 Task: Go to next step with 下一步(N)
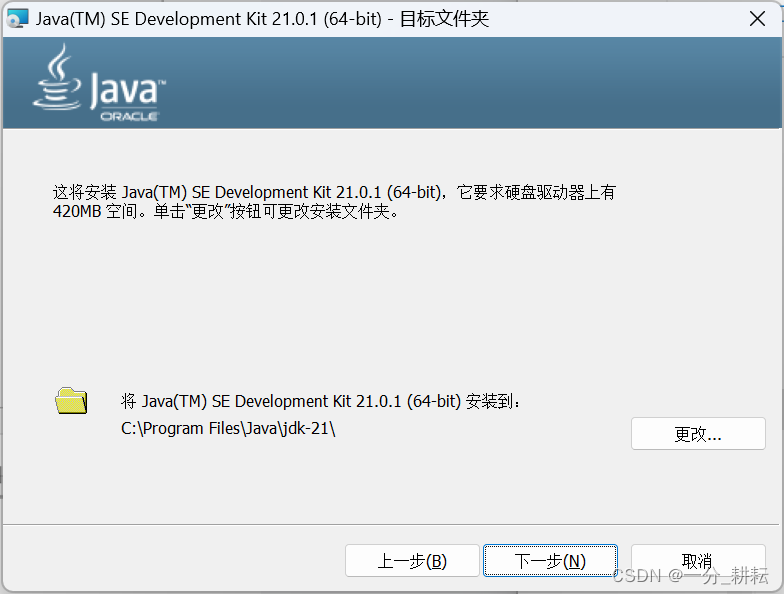(x=550, y=560)
